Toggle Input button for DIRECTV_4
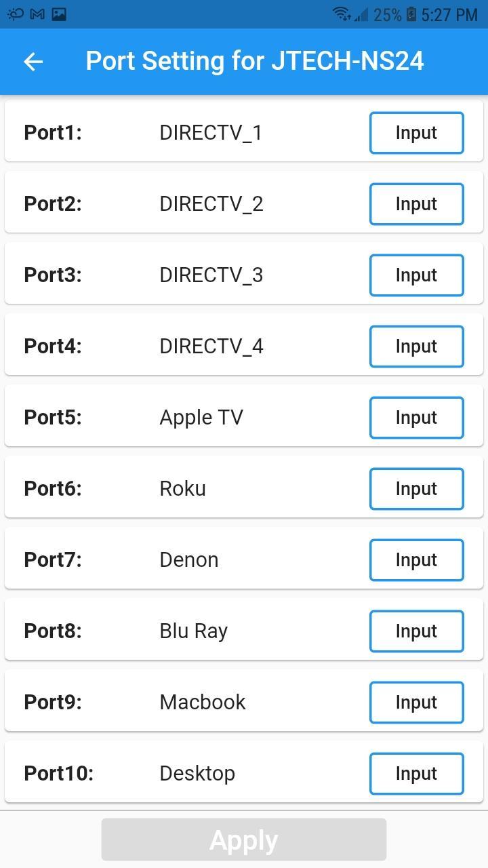The width and height of the screenshot is (488, 868). (x=416, y=347)
